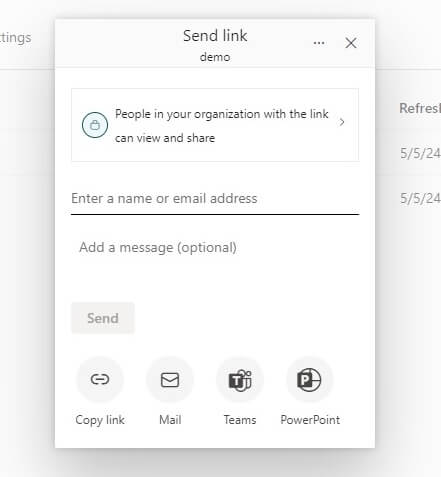Screen dimensions: 441x477
Task: Select the 'PowerPoint' text label
Action: (x=310, y=420)
